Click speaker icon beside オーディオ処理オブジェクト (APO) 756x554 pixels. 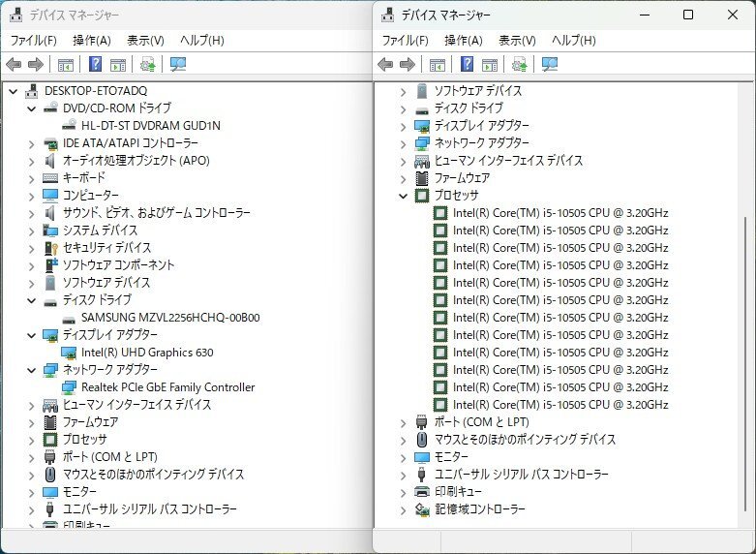[x=50, y=161]
